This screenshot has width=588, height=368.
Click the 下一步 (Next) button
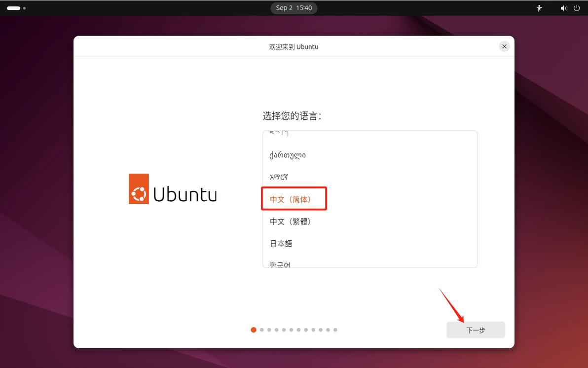(x=476, y=330)
